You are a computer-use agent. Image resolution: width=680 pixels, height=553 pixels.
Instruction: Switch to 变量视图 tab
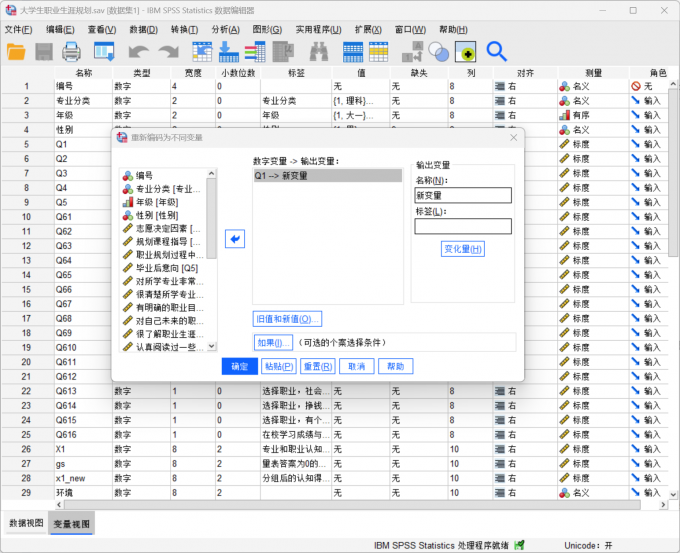[x=72, y=524]
